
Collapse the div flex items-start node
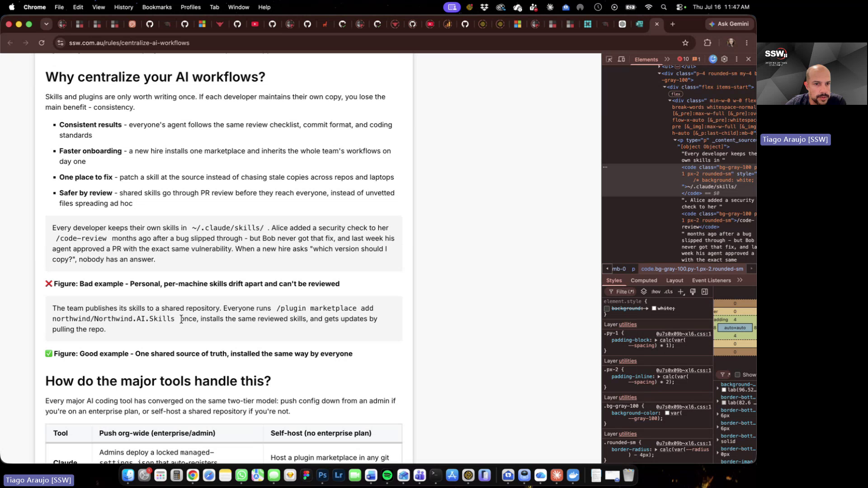(x=665, y=87)
